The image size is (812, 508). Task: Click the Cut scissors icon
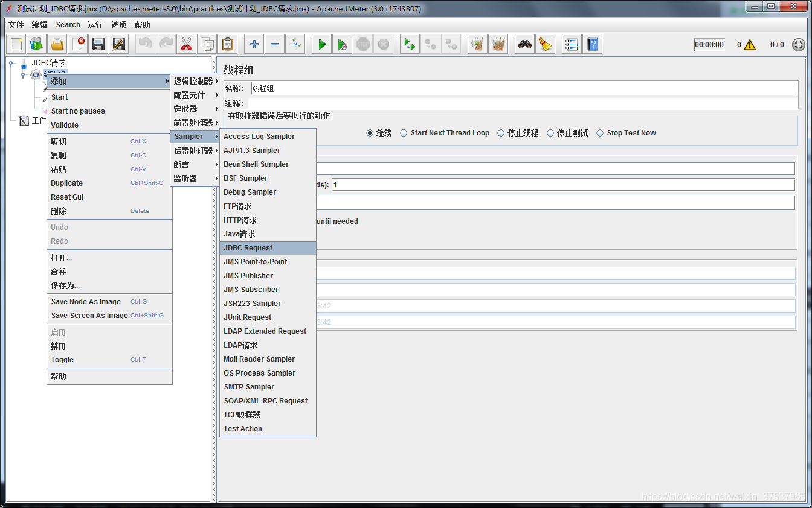187,44
